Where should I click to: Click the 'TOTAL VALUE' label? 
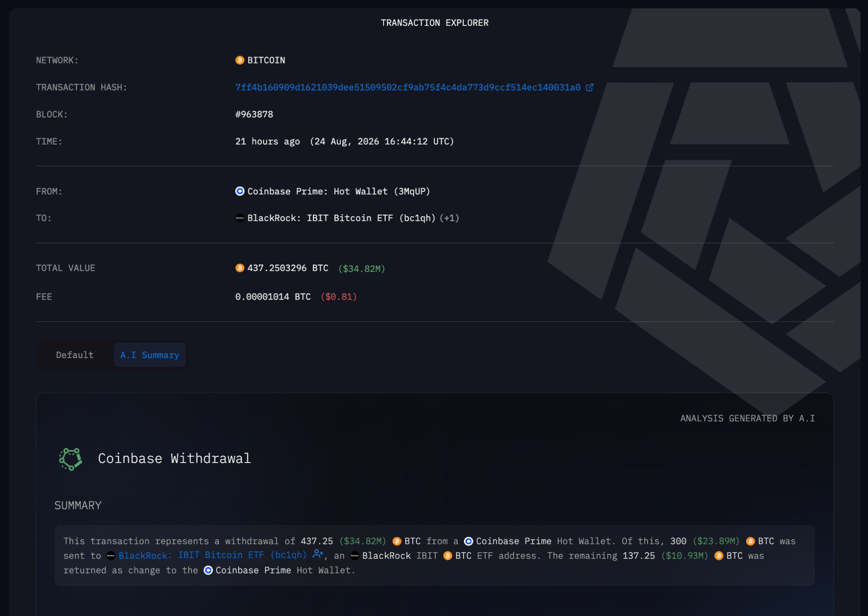click(x=66, y=268)
